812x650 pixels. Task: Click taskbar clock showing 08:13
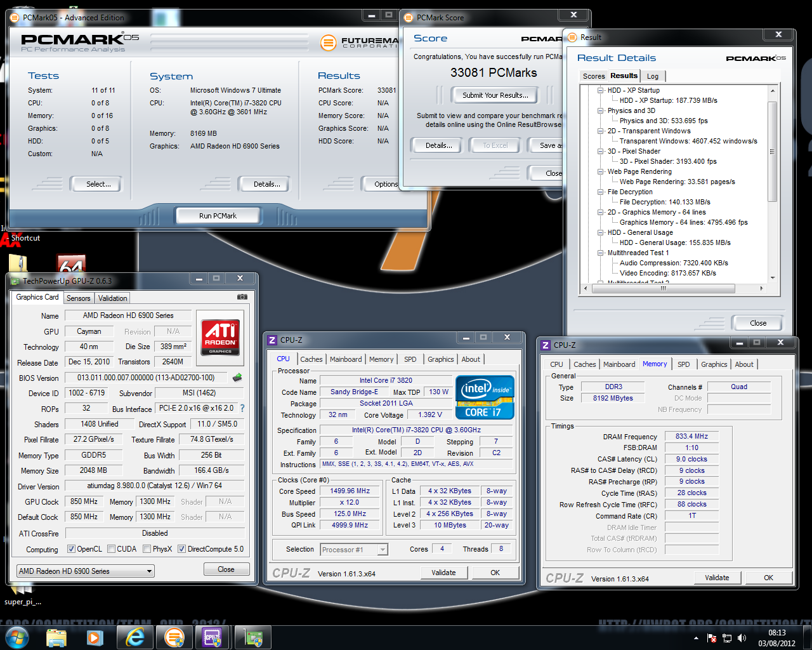pyautogui.click(x=776, y=638)
